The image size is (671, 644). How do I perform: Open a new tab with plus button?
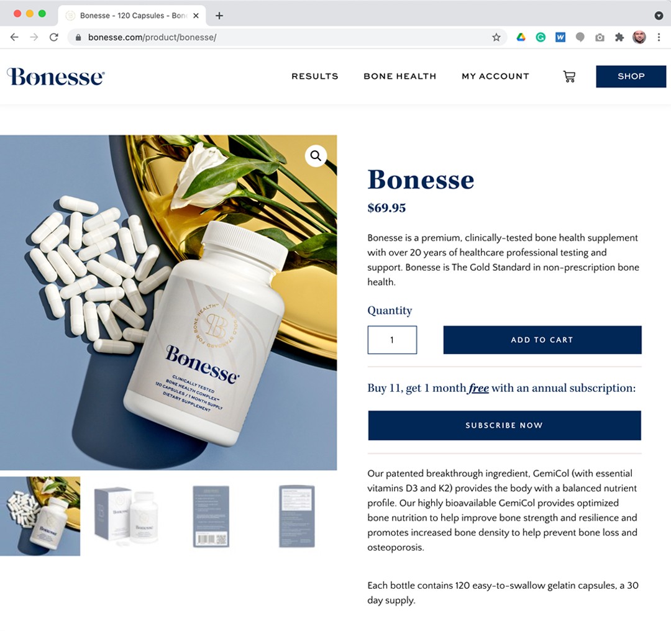(219, 16)
